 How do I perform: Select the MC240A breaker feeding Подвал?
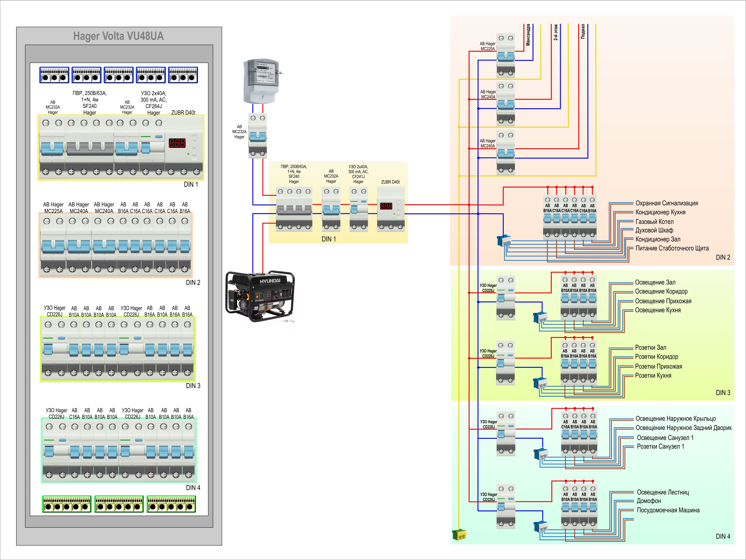point(506,153)
